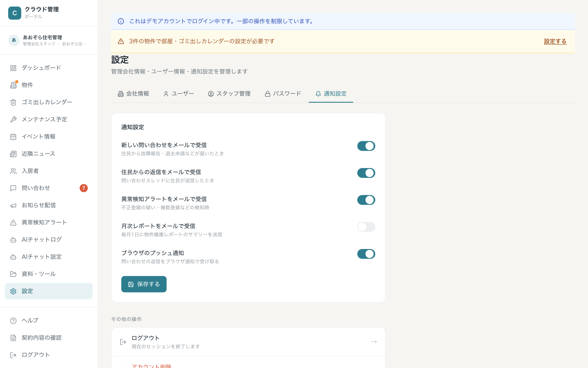Click the イベント情報 calendar icon
The width and height of the screenshot is (588, 368).
13,137
